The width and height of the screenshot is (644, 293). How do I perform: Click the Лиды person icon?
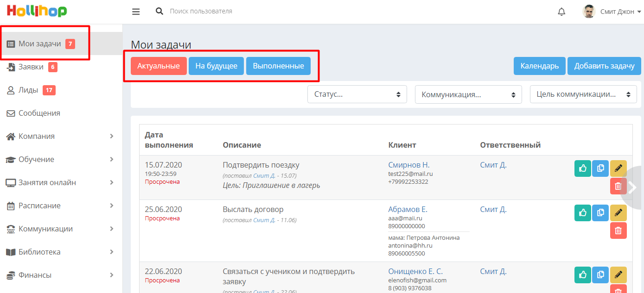11,90
